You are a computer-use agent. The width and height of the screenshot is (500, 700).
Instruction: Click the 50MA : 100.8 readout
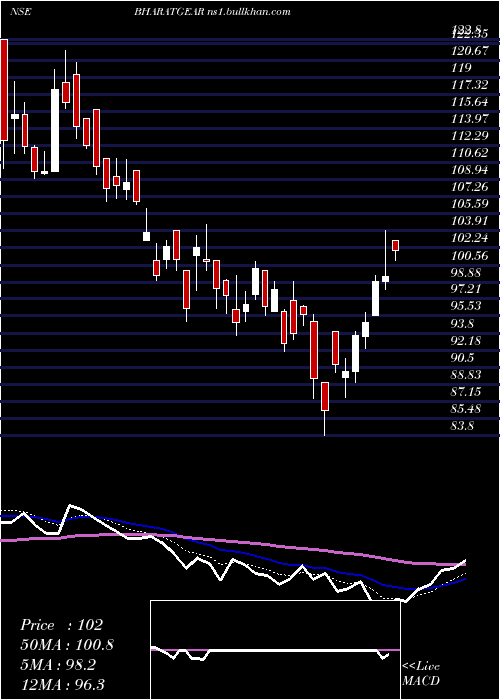coord(67,645)
